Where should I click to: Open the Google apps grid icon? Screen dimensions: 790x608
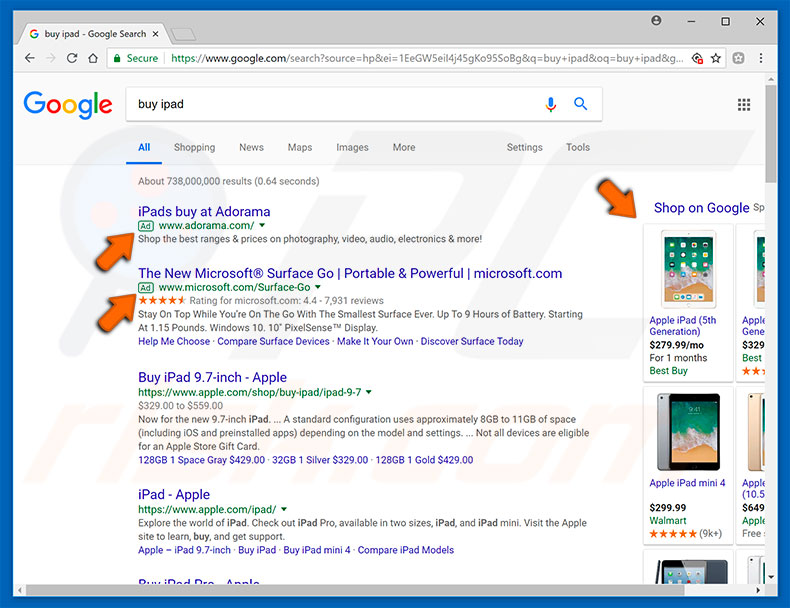point(744,104)
